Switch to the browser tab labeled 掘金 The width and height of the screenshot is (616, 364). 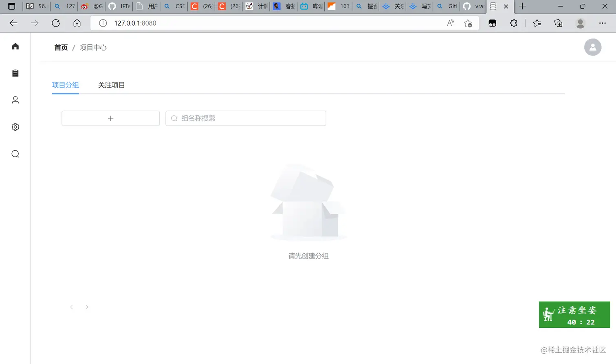(x=366, y=6)
